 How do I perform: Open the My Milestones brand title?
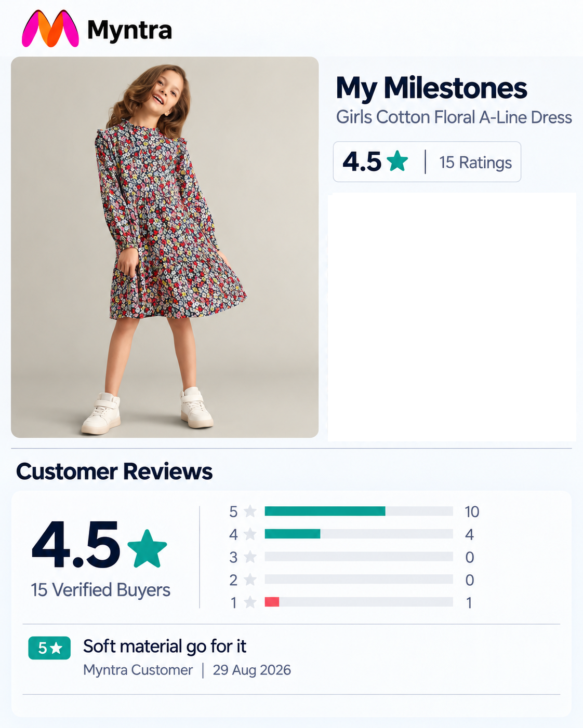point(431,89)
